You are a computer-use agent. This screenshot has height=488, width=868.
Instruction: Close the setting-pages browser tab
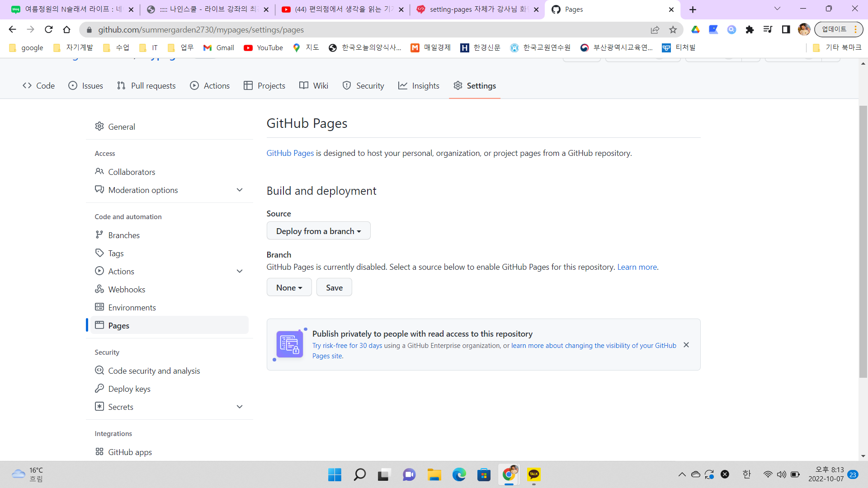[536, 9]
